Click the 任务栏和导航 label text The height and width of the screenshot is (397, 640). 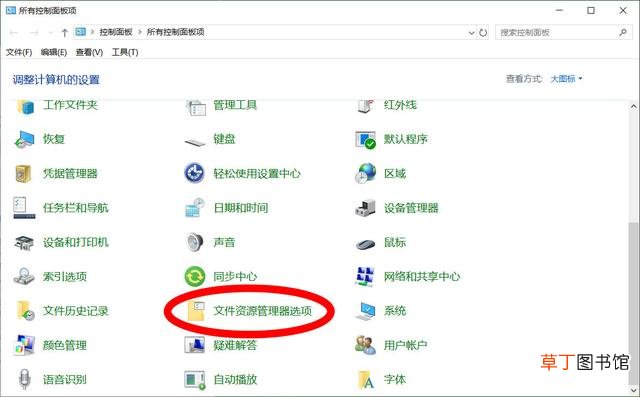click(76, 208)
